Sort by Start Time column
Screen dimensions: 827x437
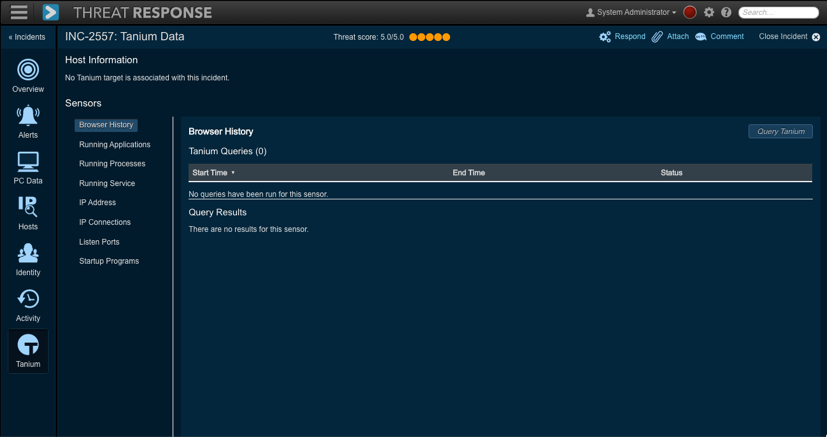coord(212,173)
